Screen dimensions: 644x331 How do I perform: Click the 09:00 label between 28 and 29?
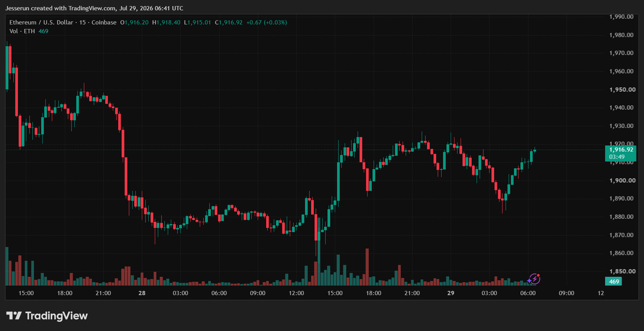[x=258, y=293]
